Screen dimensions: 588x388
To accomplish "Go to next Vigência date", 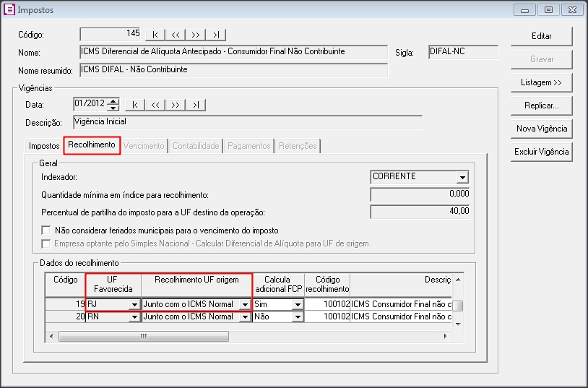I will click(x=176, y=105).
